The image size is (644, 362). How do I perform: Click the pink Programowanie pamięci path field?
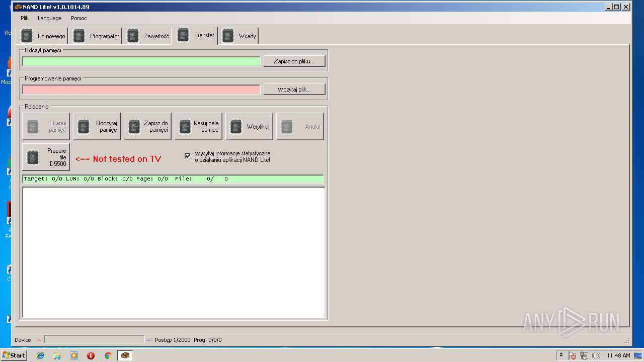tap(141, 89)
